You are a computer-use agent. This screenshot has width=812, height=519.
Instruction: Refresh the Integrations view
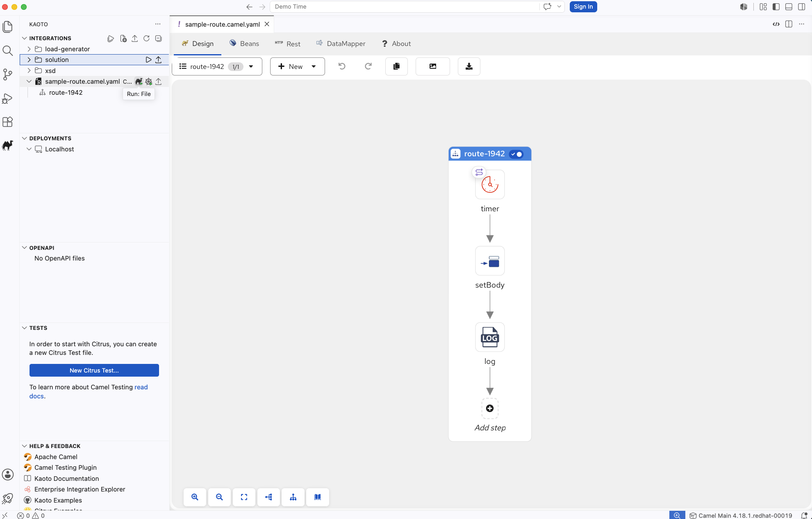click(x=146, y=39)
